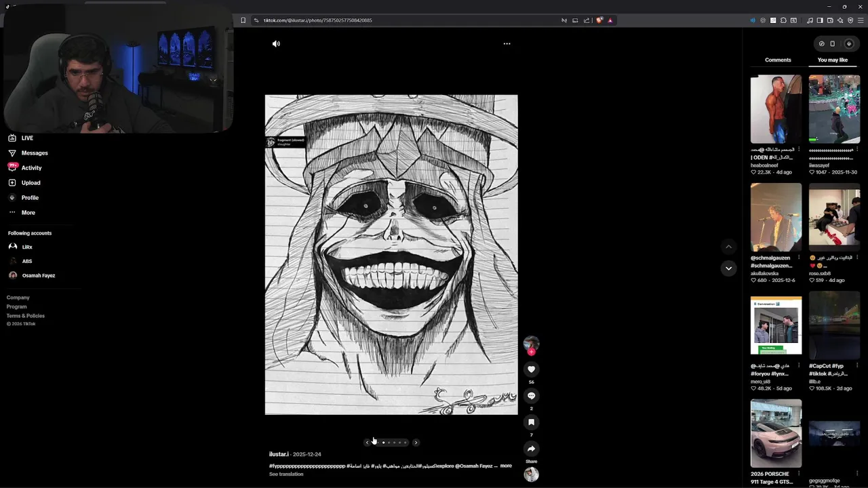The height and width of the screenshot is (488, 868).
Task: Go to the previous video with the up chevron
Action: pos(728,247)
